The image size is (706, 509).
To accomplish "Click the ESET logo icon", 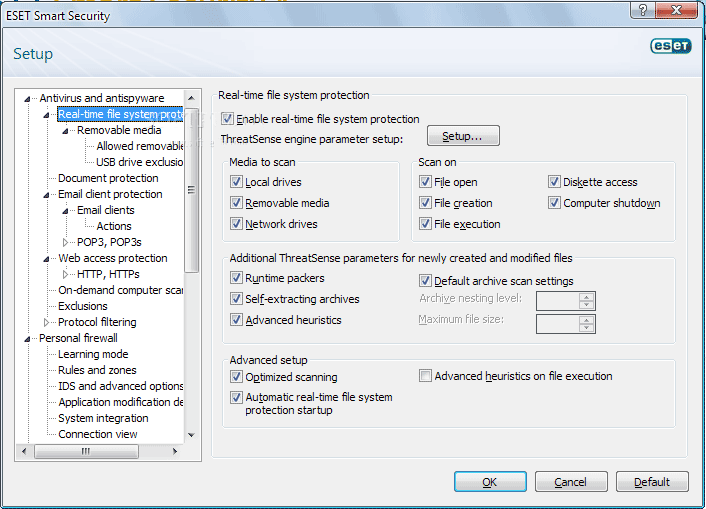I will (670, 46).
